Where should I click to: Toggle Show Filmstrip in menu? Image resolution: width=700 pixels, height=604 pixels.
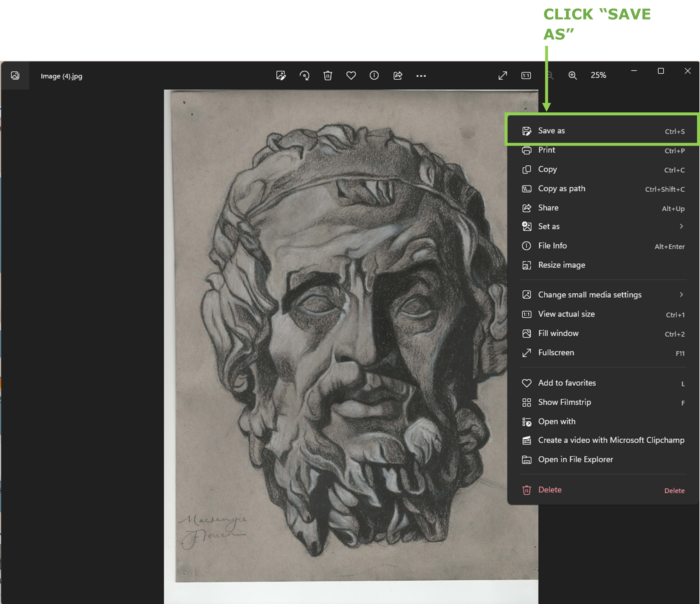click(x=564, y=402)
